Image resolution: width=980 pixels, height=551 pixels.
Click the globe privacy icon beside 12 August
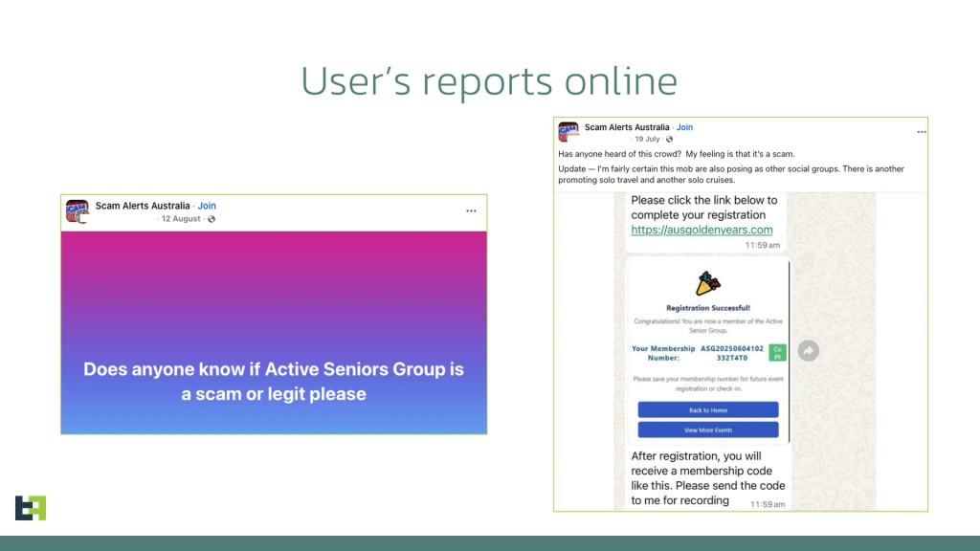coord(212,219)
